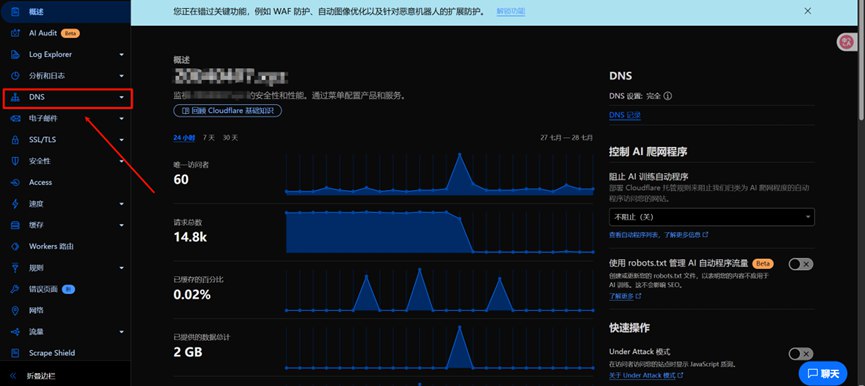Open the 不阻止（关） AI bot dropdown
This screenshot has height=386, width=865.
(711, 217)
